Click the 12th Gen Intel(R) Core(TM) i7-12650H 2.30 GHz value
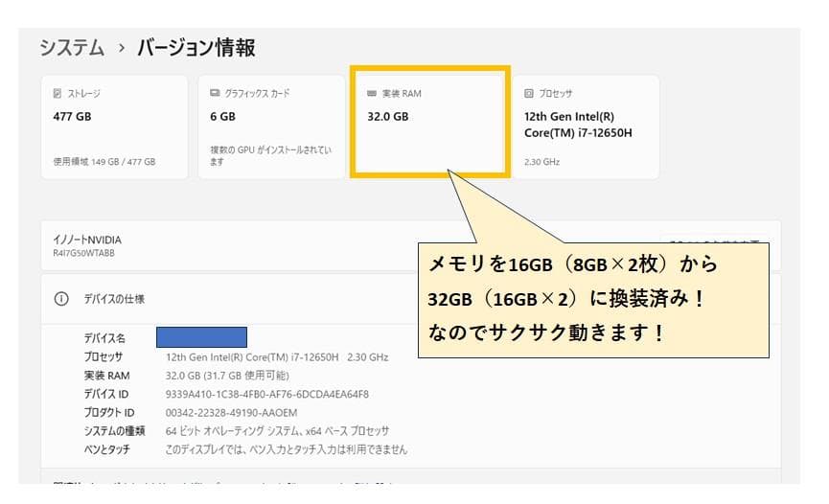829x504 pixels. 277,357
